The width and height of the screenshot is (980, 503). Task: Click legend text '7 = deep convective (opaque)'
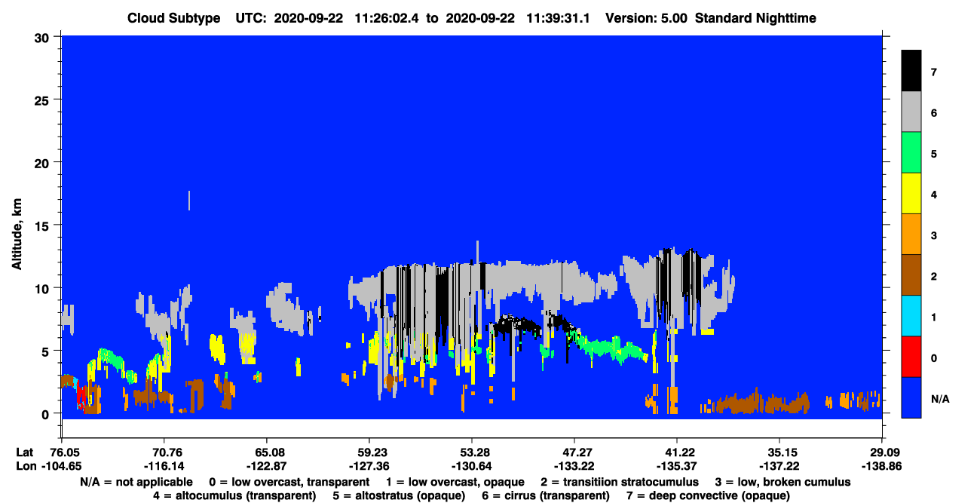[x=709, y=495]
